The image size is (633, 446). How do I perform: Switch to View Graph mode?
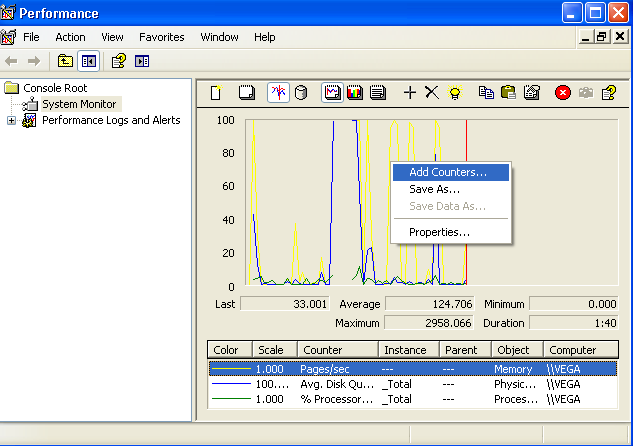332,92
